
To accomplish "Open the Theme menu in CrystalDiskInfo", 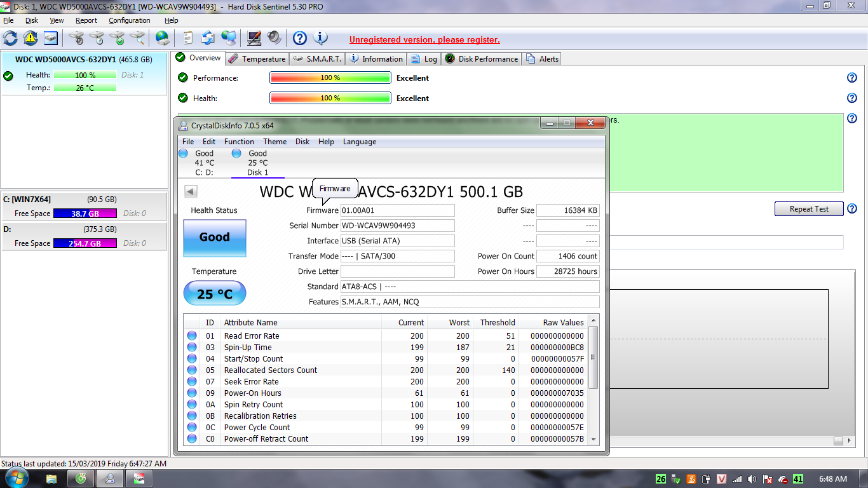I will (x=275, y=142).
